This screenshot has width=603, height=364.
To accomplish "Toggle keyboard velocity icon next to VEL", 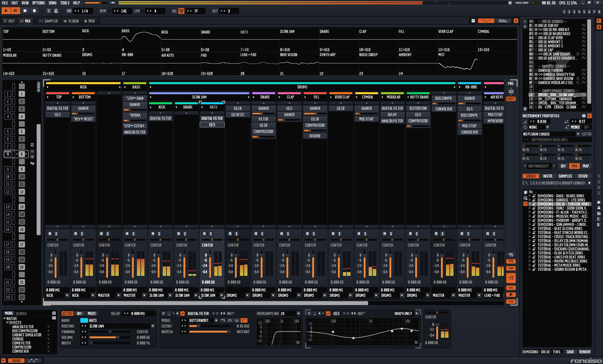I will [181, 11].
